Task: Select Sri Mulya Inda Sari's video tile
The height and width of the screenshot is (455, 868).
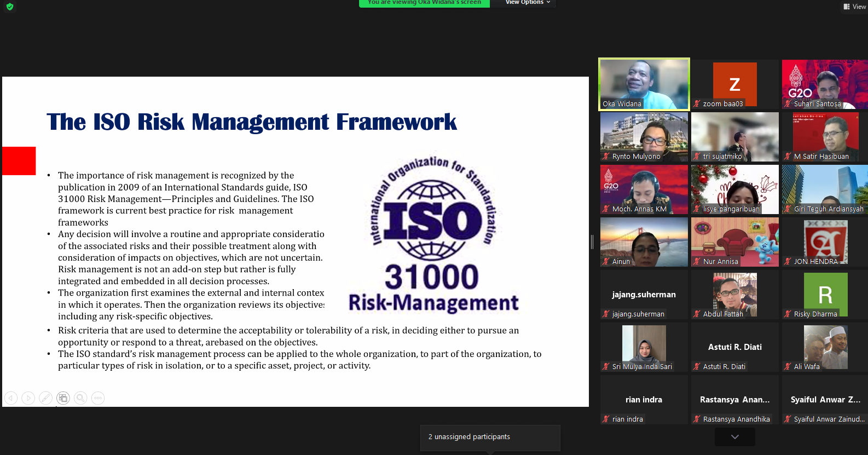Action: [x=644, y=347]
